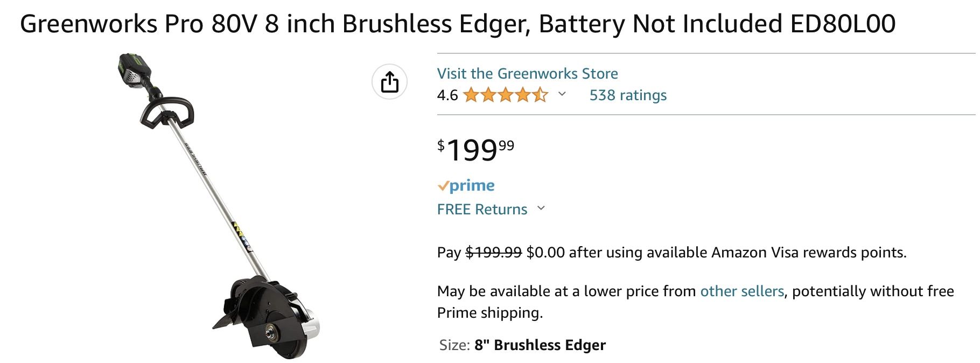Viewport: 980px width, 363px height.
Task: Click the fourth rating star
Action: click(x=523, y=95)
